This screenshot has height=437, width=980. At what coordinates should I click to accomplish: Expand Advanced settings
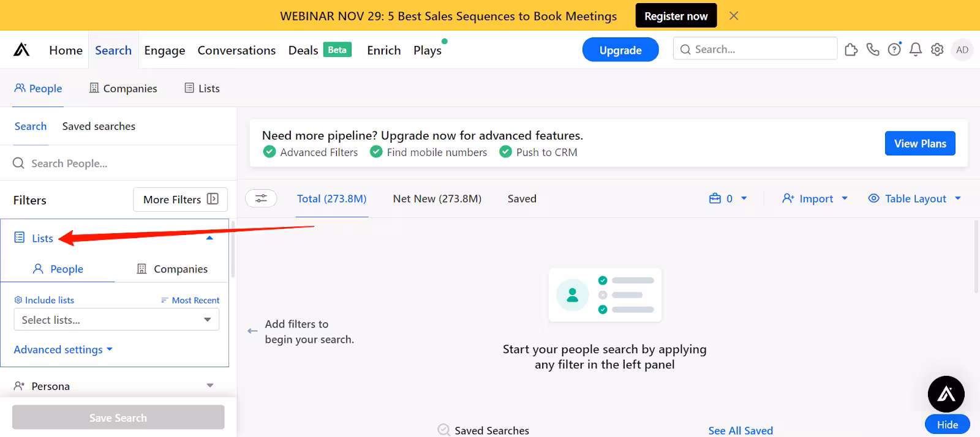63,349
